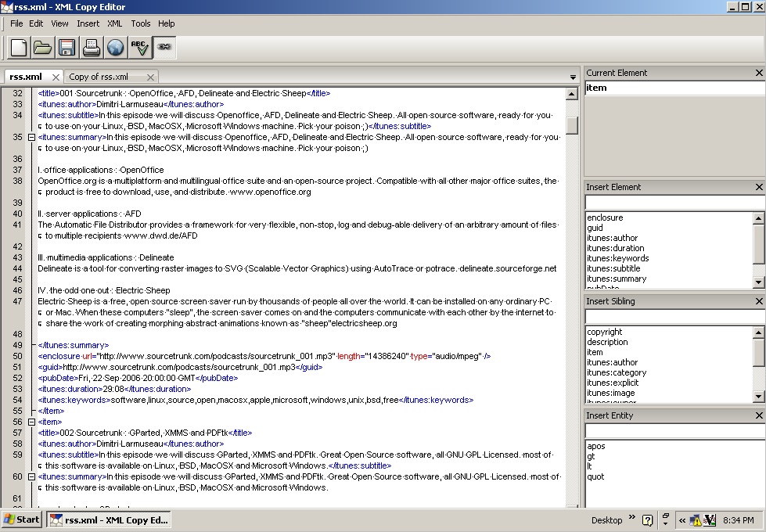Select itunes:summary in the Insert Element list
766x532 pixels.
point(617,279)
